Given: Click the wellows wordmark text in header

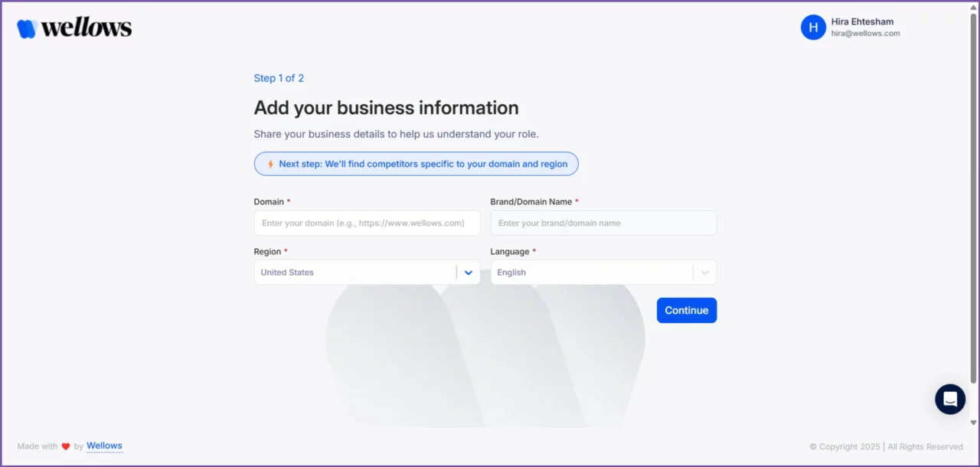Looking at the screenshot, I should click(87, 28).
